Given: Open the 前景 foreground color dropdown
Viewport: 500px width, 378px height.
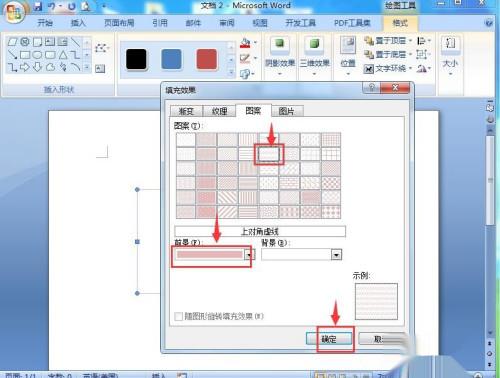Looking at the screenshot, I should pyautogui.click(x=249, y=255).
